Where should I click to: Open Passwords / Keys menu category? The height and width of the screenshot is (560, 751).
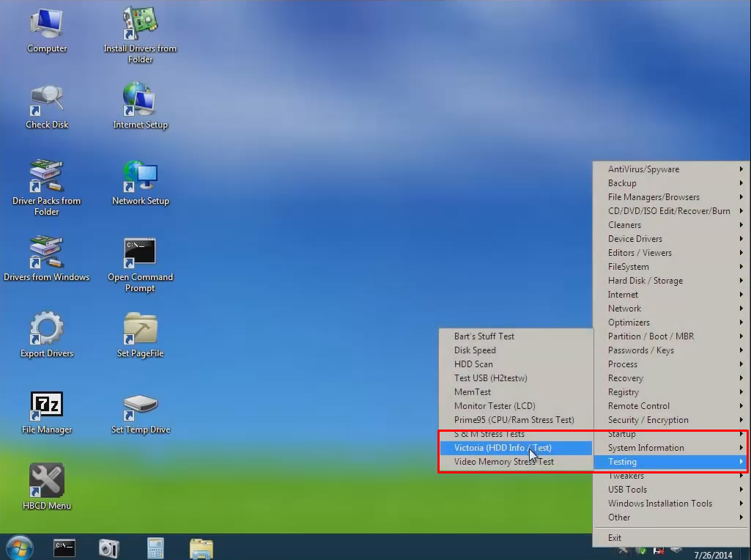tap(670, 350)
